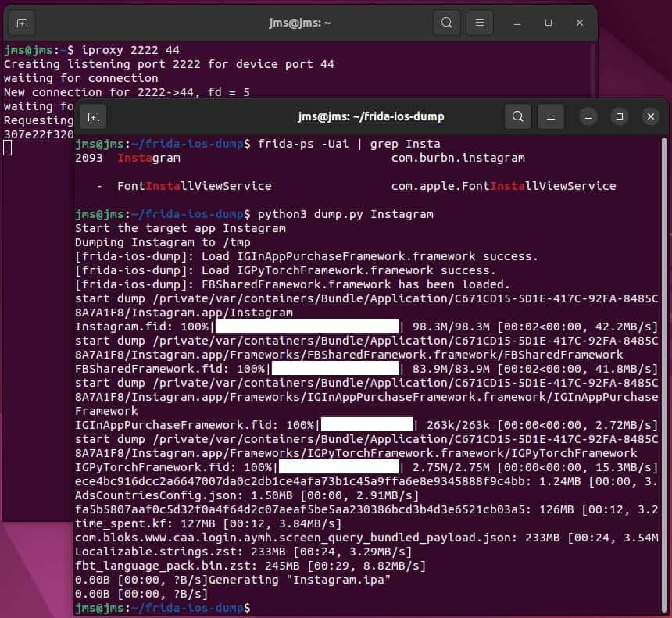Click the line 'Start the target app Instagram'
The image size is (672, 618).
pyautogui.click(x=181, y=228)
